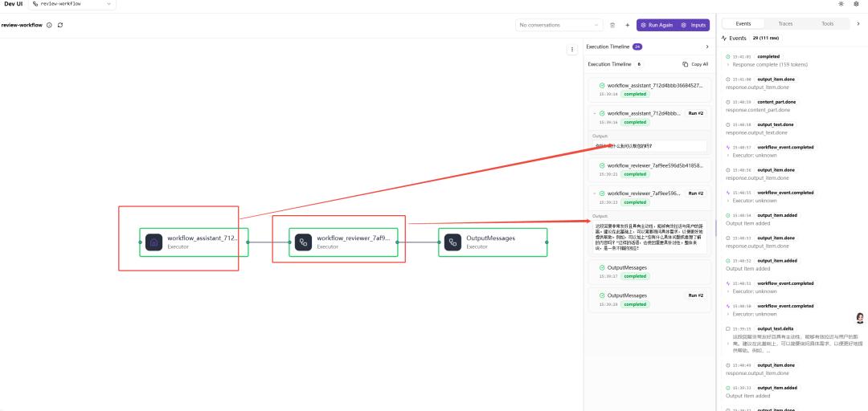Click the reload icon beside review-workflow title

(x=60, y=25)
